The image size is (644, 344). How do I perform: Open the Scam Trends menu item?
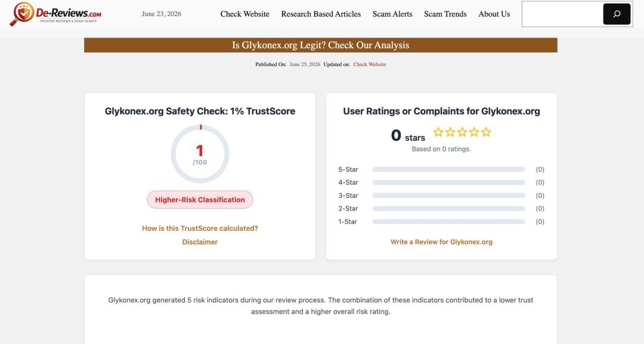click(x=445, y=14)
